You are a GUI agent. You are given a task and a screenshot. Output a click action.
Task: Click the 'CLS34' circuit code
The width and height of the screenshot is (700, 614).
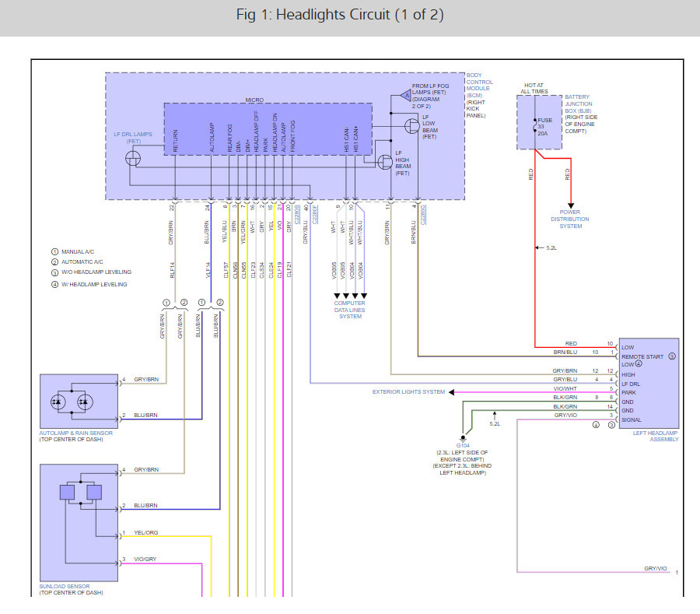click(x=262, y=270)
